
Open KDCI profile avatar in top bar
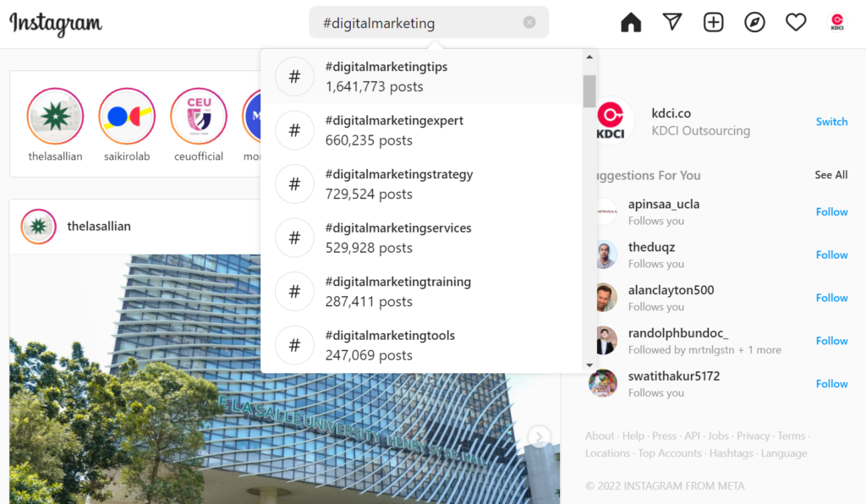[837, 23]
